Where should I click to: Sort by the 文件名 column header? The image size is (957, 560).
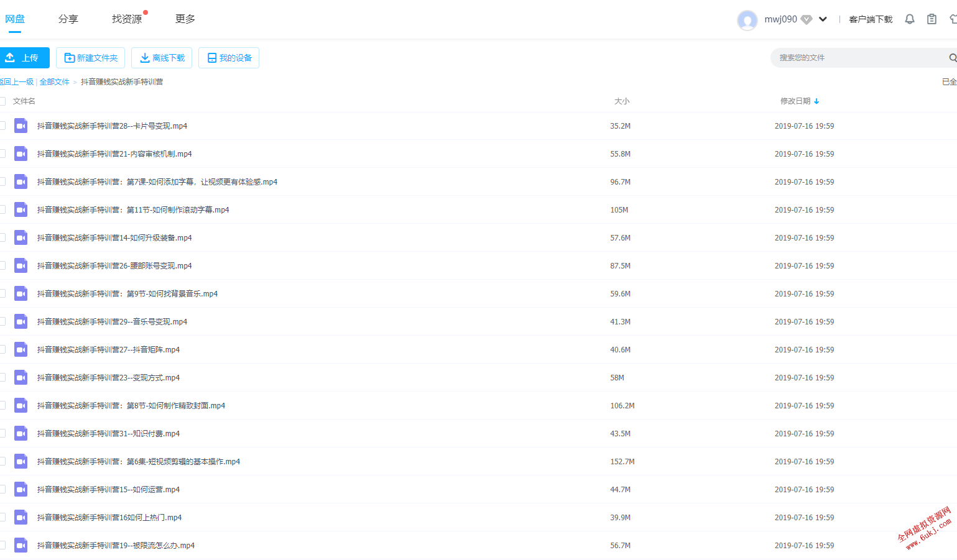click(24, 101)
